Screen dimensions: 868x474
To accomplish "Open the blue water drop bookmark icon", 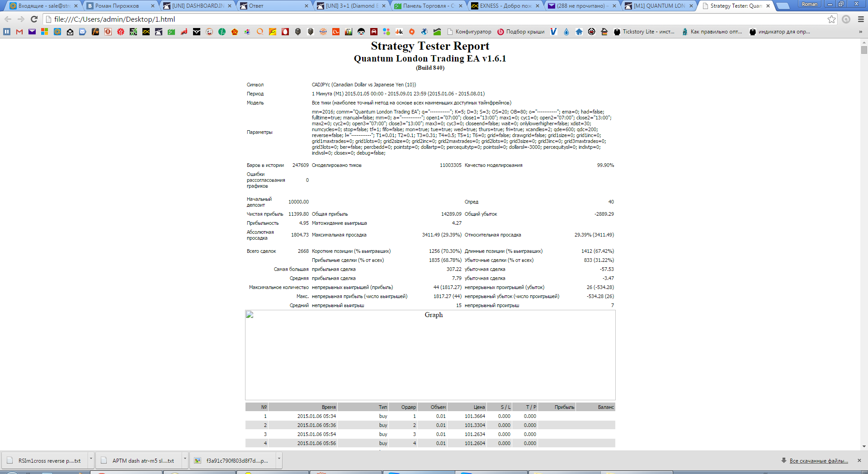I will click(566, 32).
